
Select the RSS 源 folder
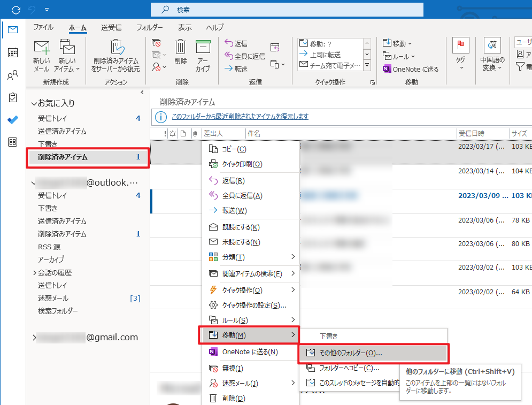point(49,247)
